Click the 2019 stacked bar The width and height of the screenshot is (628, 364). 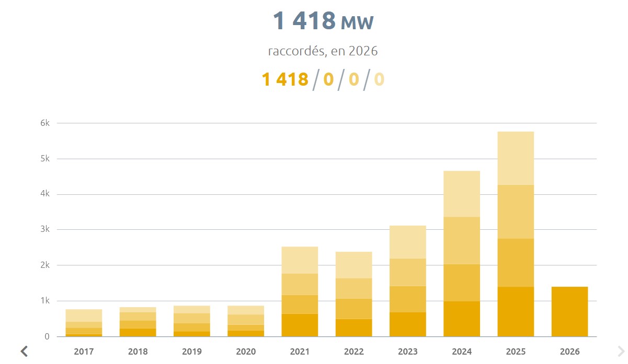coord(192,321)
